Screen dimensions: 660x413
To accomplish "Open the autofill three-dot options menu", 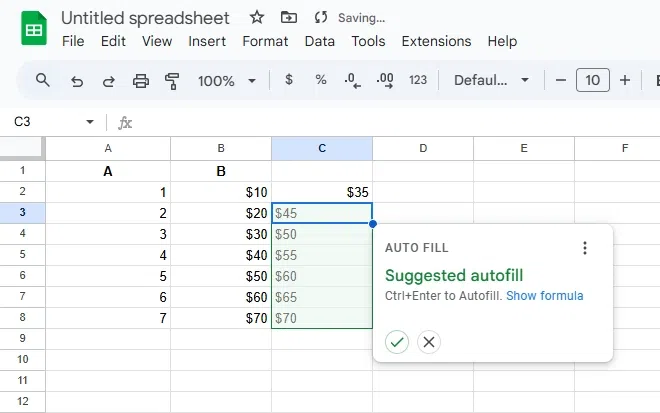I will 585,248.
